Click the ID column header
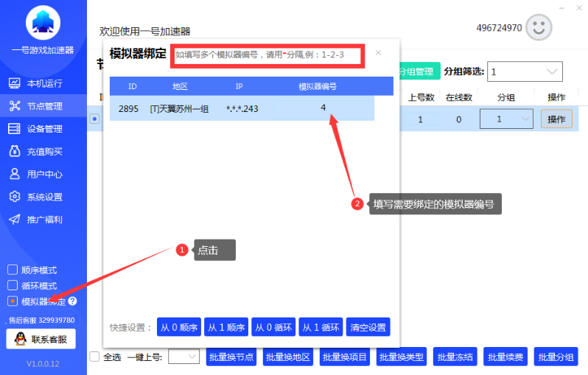Image resolution: width=588 pixels, height=375 pixels. point(133,86)
